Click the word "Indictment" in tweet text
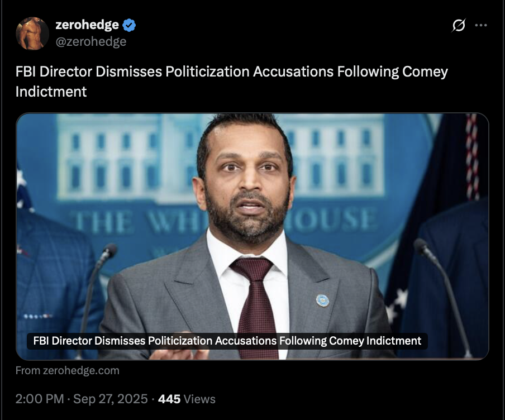505x420 pixels. click(51, 92)
